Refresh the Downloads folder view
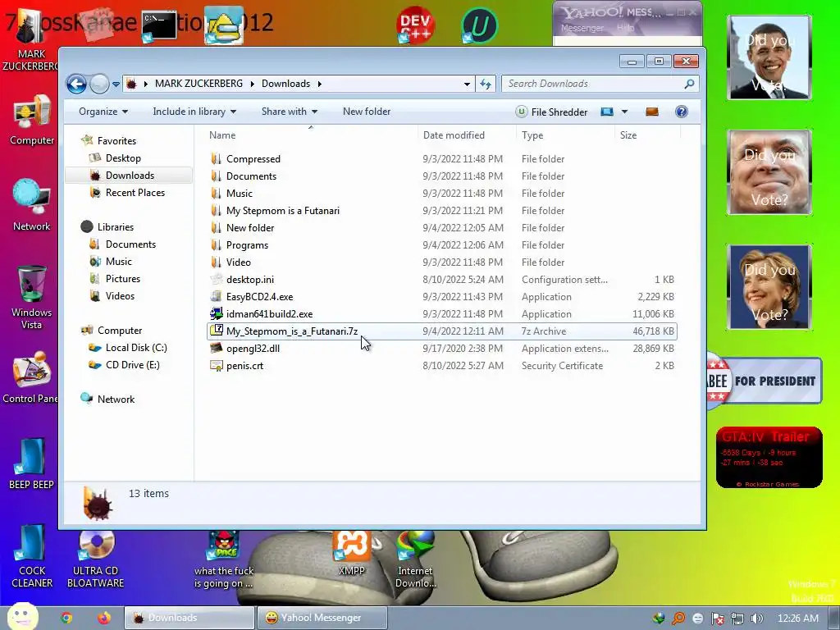This screenshot has width=840, height=630. [x=486, y=84]
